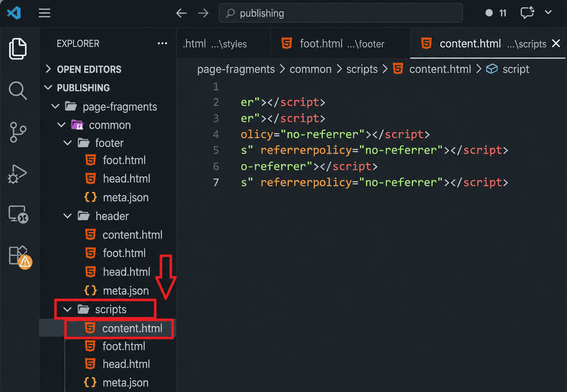Click the go back navigation arrow
Screen dimensions: 567x392
coord(181,14)
